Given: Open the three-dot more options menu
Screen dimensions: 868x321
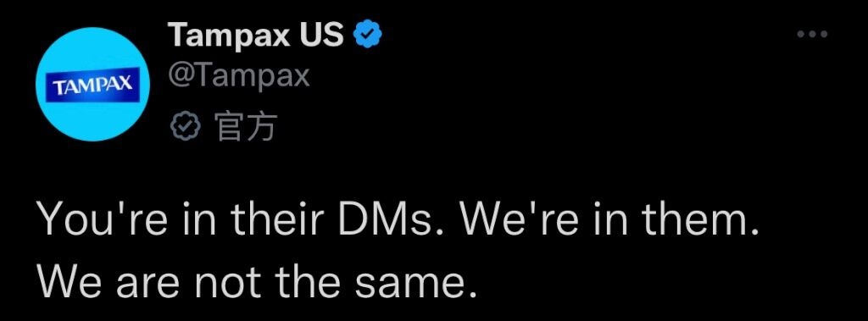Looking at the screenshot, I should pyautogui.click(x=812, y=35).
